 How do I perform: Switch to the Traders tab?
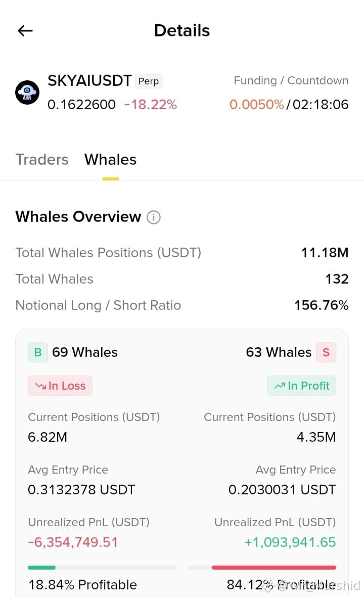[42, 159]
